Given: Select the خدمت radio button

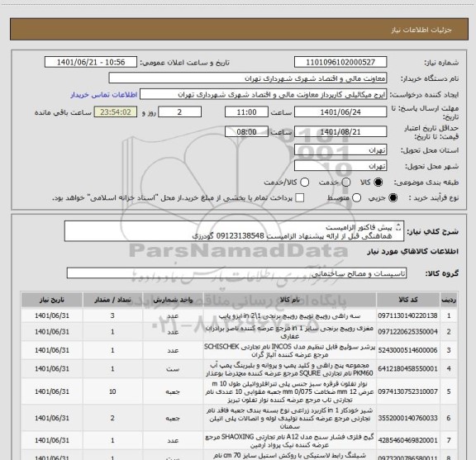Looking at the screenshot, I should 346,183.
